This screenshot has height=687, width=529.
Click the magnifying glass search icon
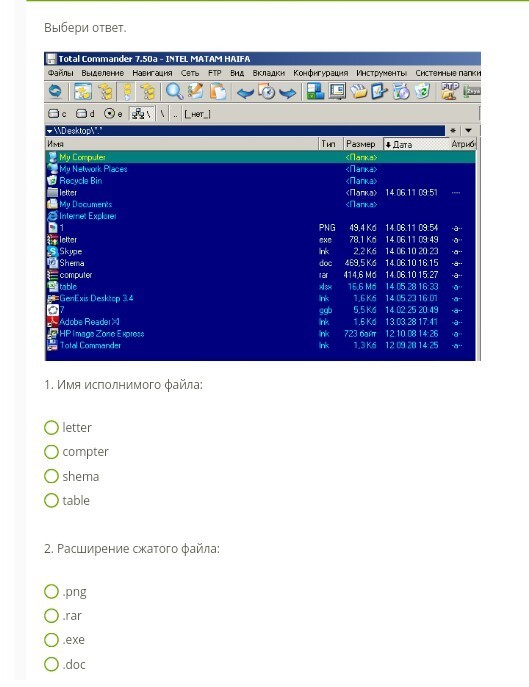click(x=174, y=92)
